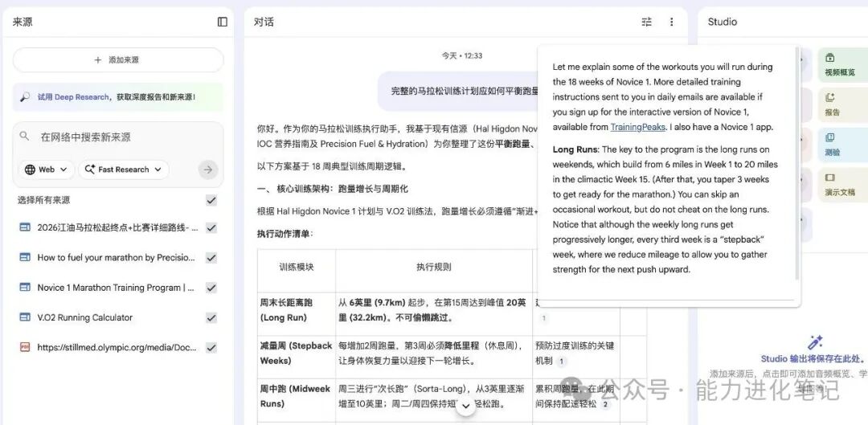The width and height of the screenshot is (868, 425).
Task: Click the scroll-to-bottom chevron button
Action: coord(465,407)
